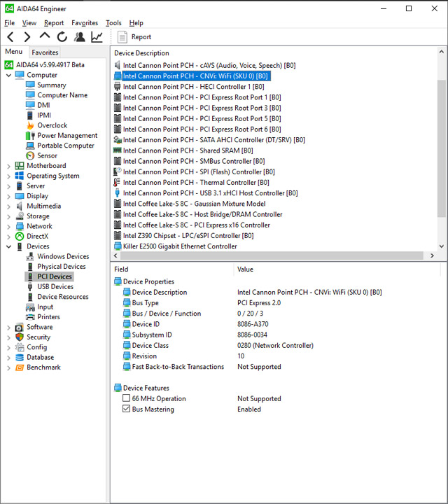The image size is (448, 504).
Task: Open the Report menu
Action: (54, 23)
